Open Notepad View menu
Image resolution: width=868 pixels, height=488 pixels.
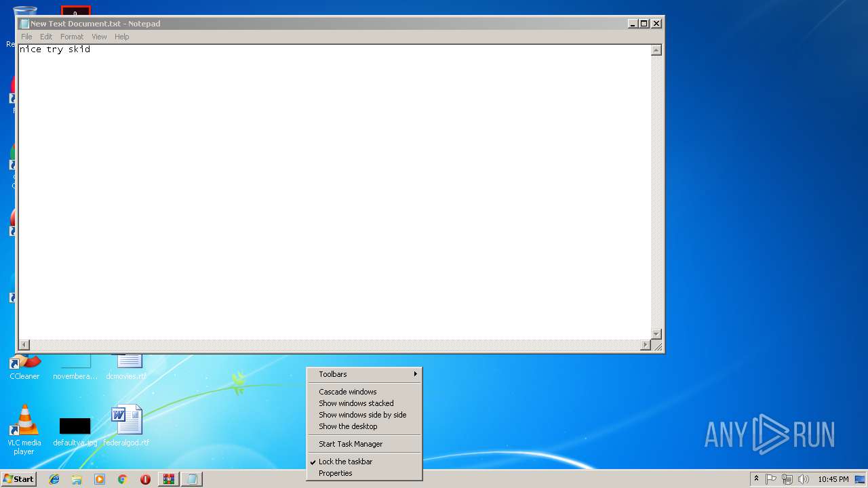99,37
